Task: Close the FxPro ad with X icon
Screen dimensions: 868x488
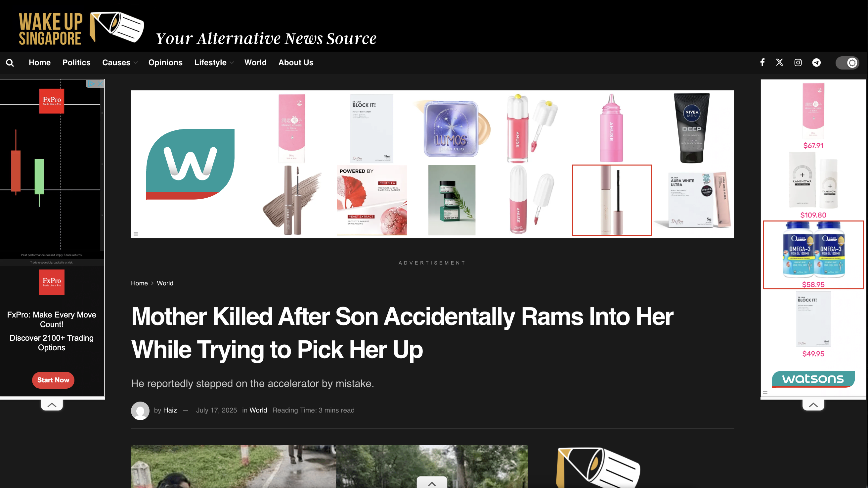Action: point(101,83)
